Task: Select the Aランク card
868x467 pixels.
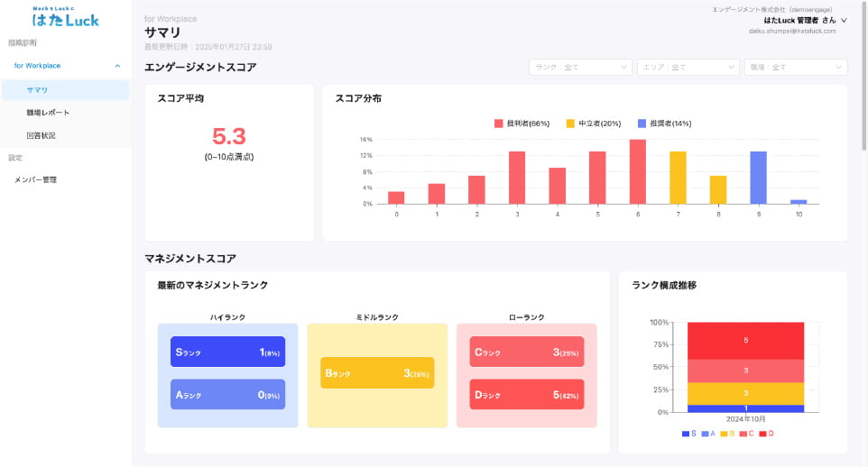Action: [227, 395]
